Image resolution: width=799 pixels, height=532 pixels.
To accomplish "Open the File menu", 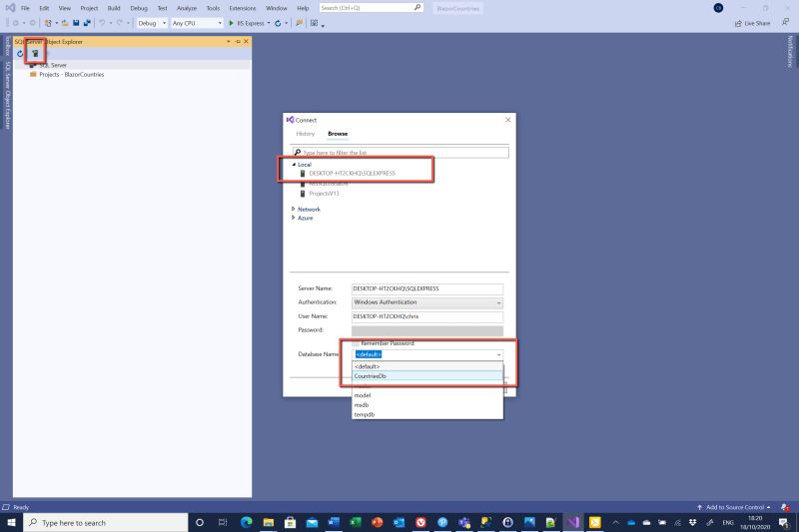I will point(25,8).
